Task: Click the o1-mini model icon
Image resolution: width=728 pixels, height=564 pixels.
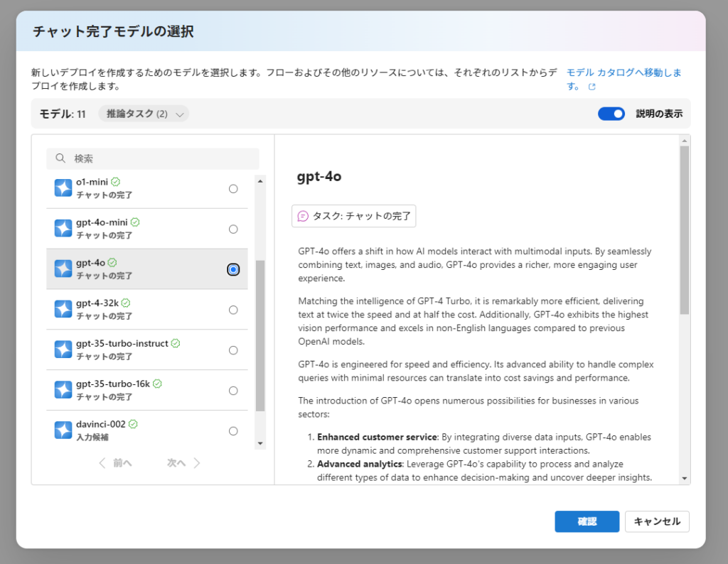Action: pyautogui.click(x=63, y=188)
